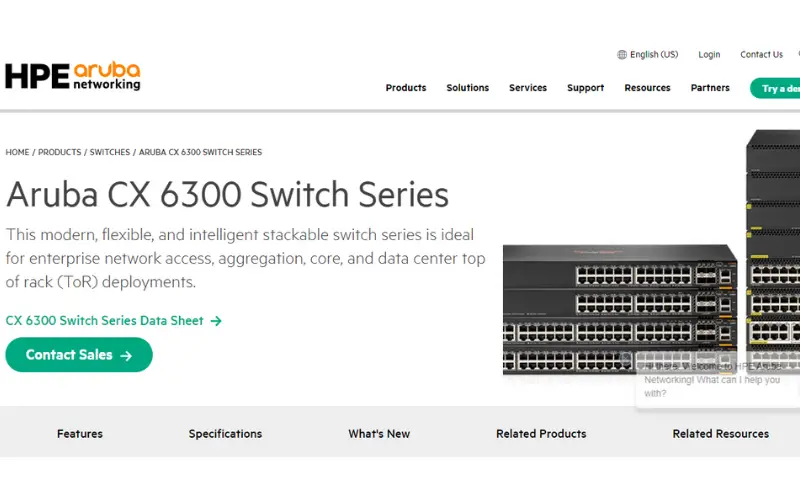The height and width of the screenshot is (500, 800).
Task: Jump to the Features tab
Action: point(80,434)
